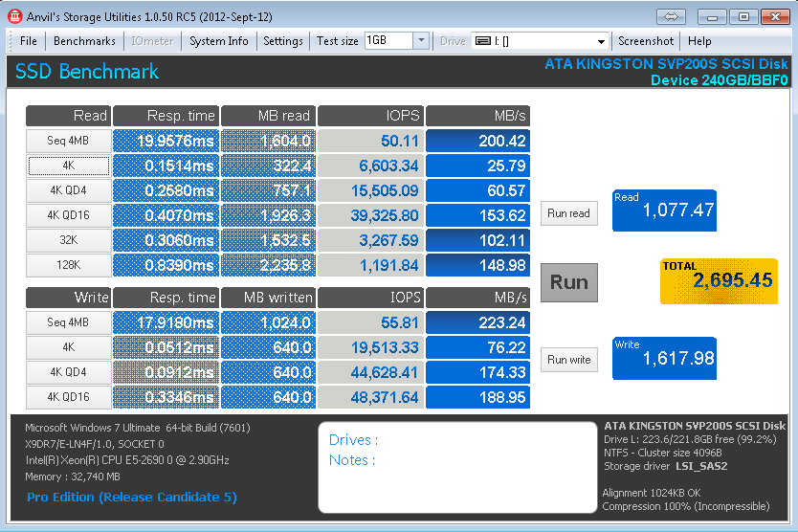Click the drive icon in Drive selector
Viewport: 798px width, 532px height.
click(483, 41)
